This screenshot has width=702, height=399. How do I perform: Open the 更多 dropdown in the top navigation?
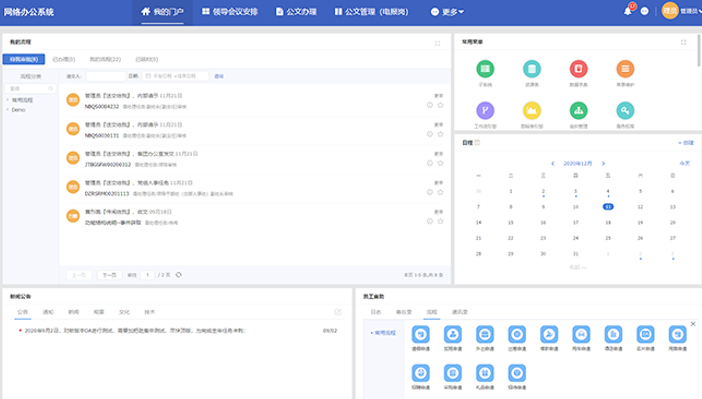click(x=447, y=12)
